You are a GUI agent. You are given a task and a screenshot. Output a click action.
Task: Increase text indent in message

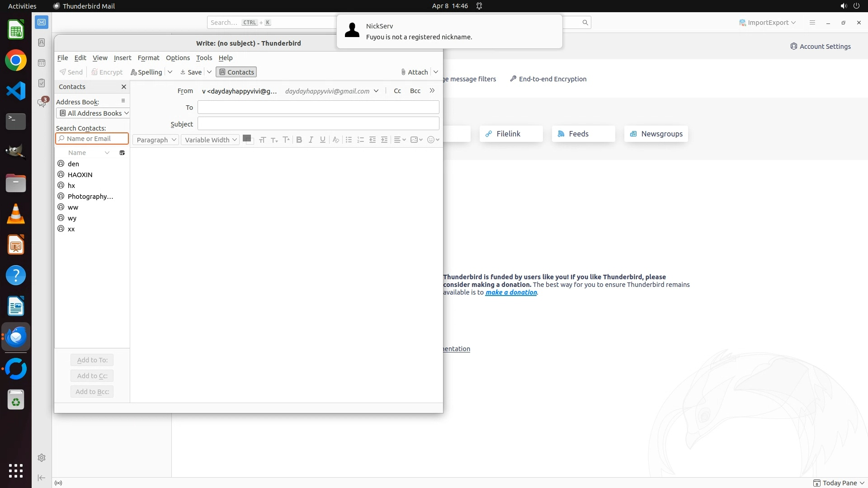click(384, 140)
